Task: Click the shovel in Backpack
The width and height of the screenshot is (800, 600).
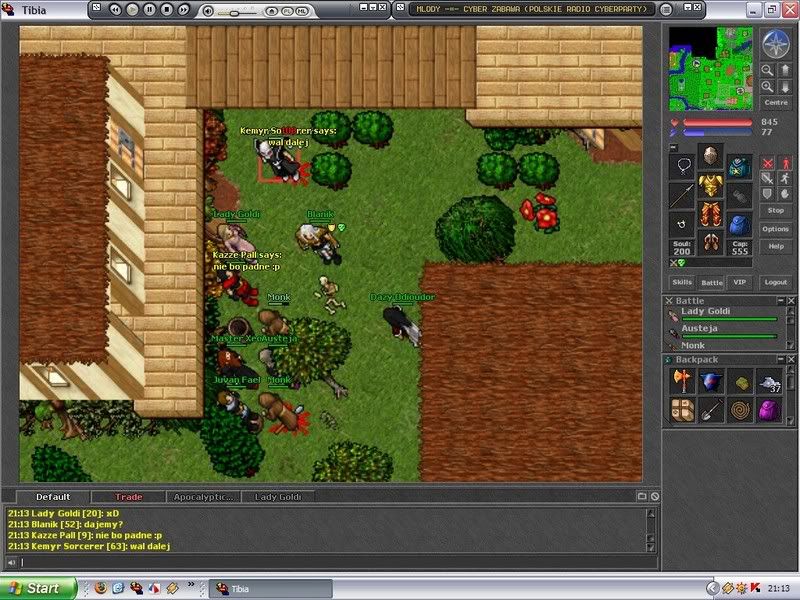Action: tap(711, 410)
